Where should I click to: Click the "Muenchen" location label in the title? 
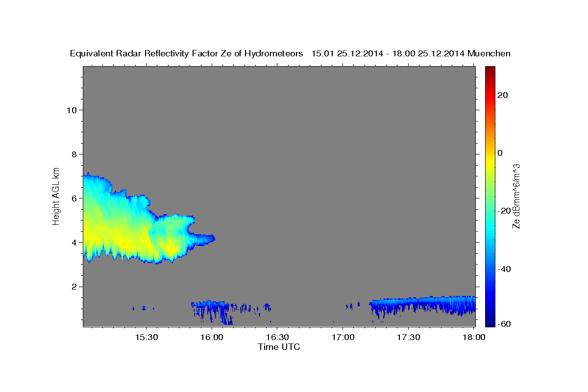(489, 53)
